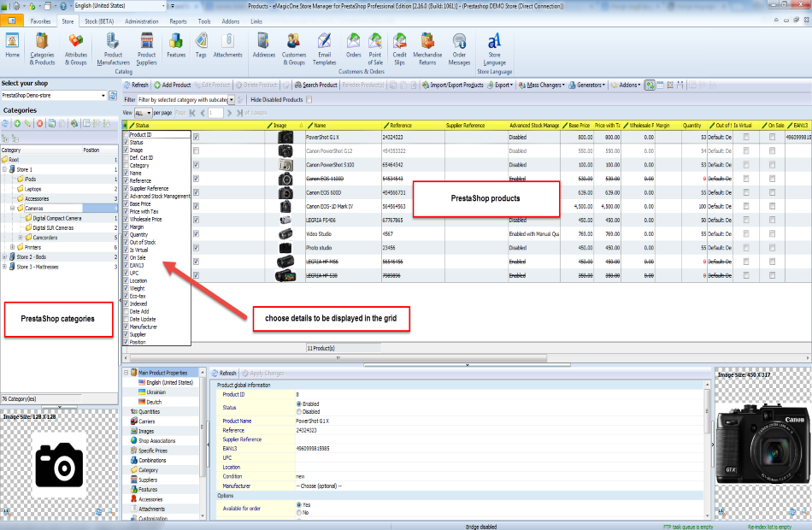Expand Store 3 - Mattresses tree node

(4, 267)
